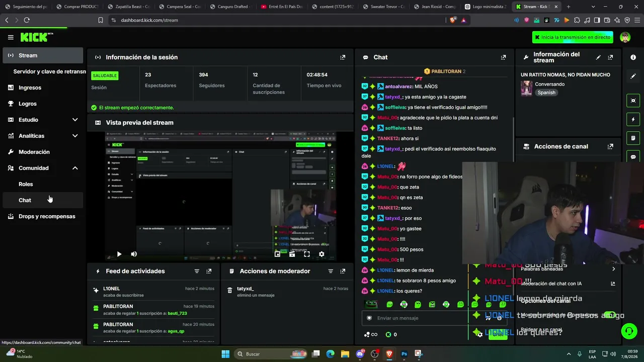Open the browser tab search dropdown
The height and width of the screenshot is (362, 644).
click(x=593, y=7)
